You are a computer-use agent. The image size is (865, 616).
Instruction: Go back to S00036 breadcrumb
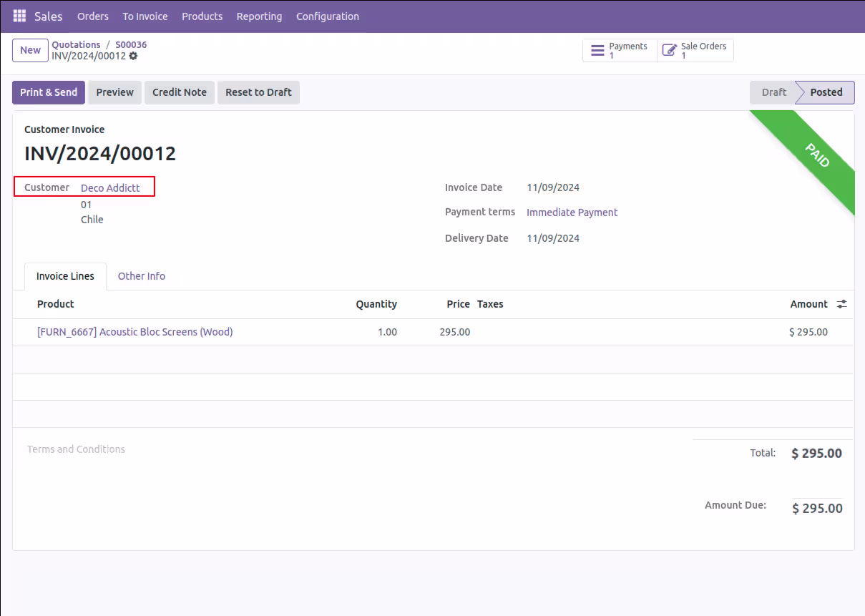click(131, 44)
